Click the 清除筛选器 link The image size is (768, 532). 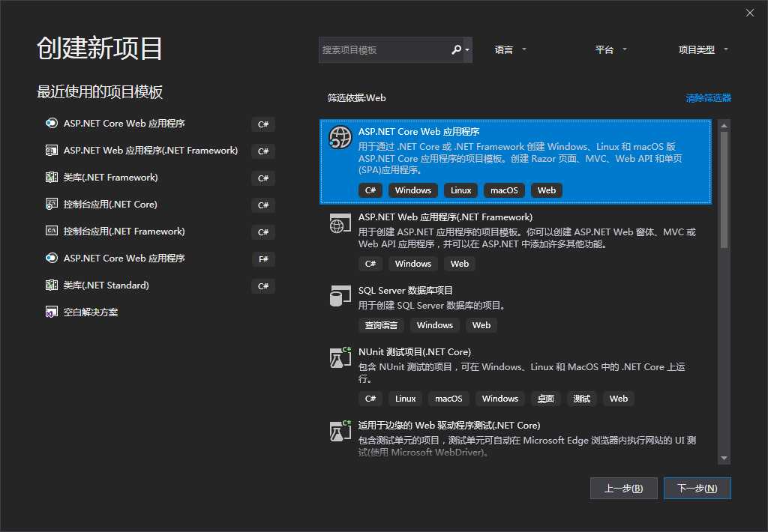click(707, 97)
